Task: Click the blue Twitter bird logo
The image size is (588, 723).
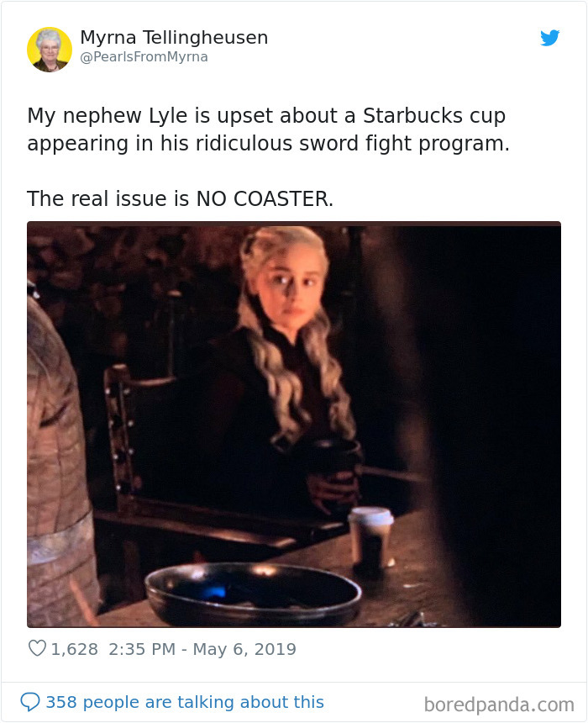Action: (549, 38)
